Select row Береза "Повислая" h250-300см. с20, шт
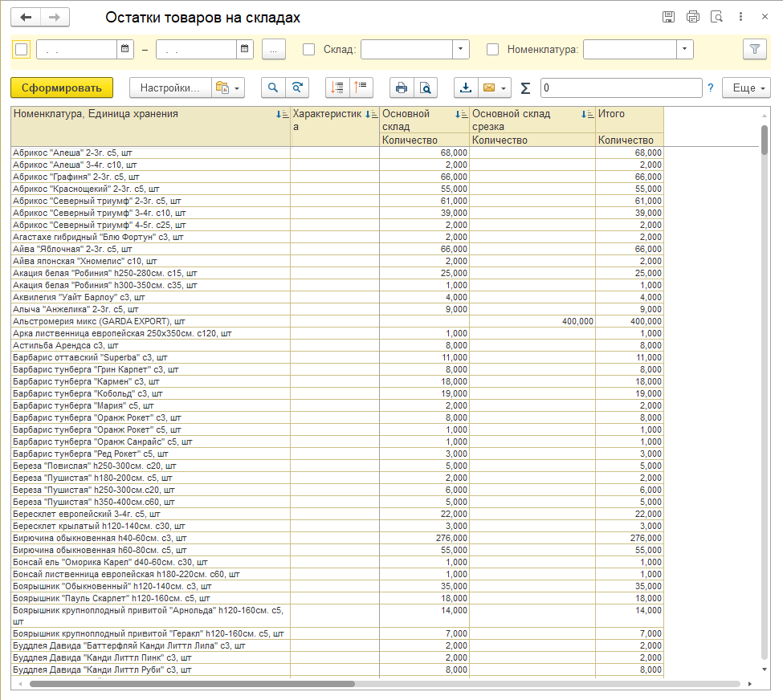The image size is (783, 700). click(337, 466)
